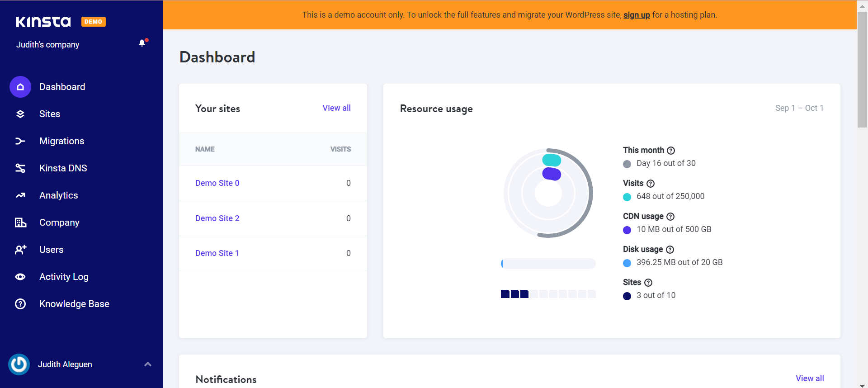The height and width of the screenshot is (388, 868).
Task: Click help icon next to Visits
Action: click(x=651, y=184)
